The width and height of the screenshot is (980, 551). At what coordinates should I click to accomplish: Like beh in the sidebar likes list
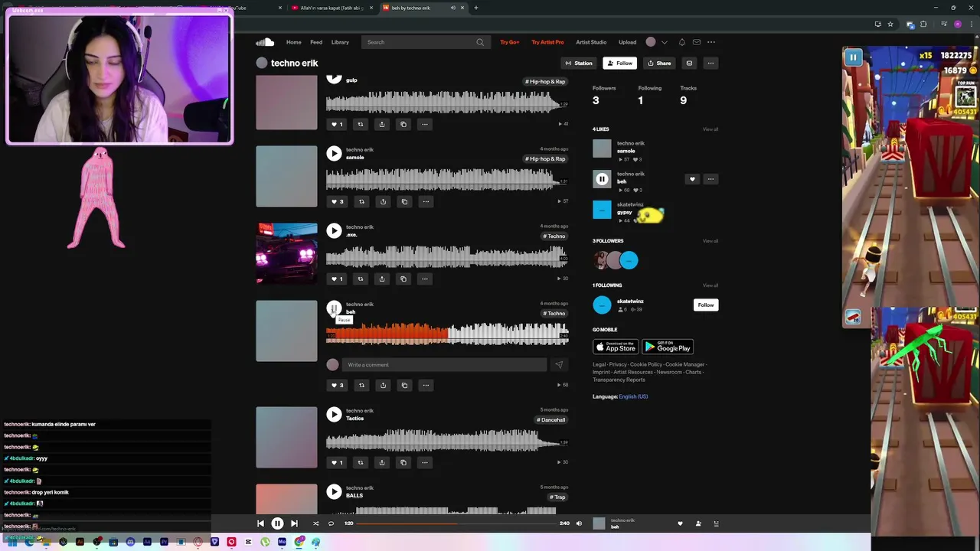(x=692, y=179)
